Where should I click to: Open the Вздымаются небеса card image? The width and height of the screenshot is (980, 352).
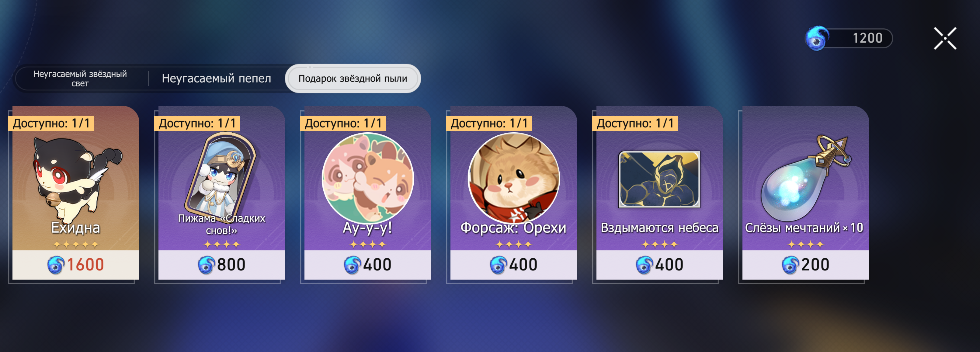(659, 179)
